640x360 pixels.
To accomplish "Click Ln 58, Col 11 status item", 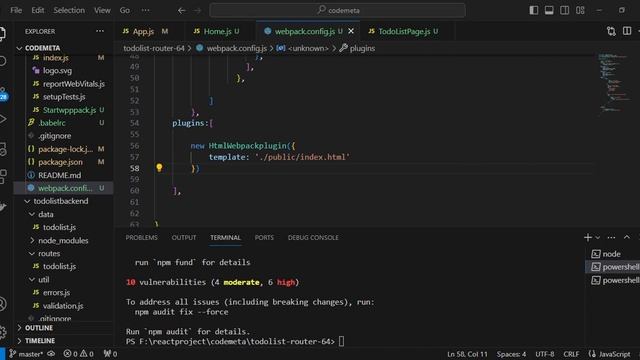I will click(x=467, y=354).
